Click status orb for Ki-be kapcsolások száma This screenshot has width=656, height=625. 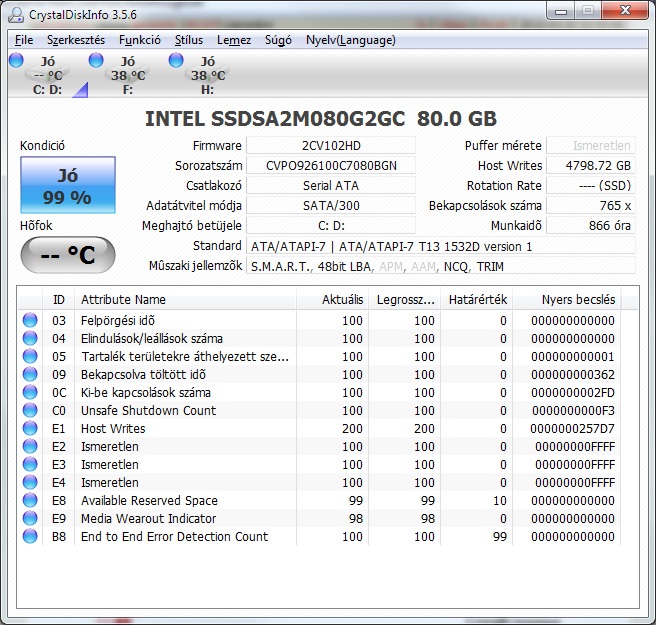30,392
